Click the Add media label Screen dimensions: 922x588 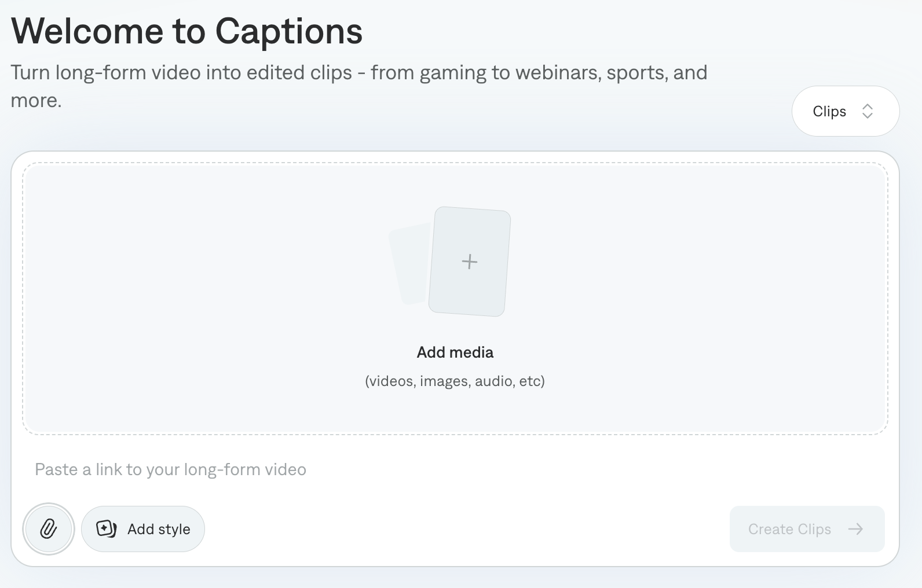tap(455, 352)
